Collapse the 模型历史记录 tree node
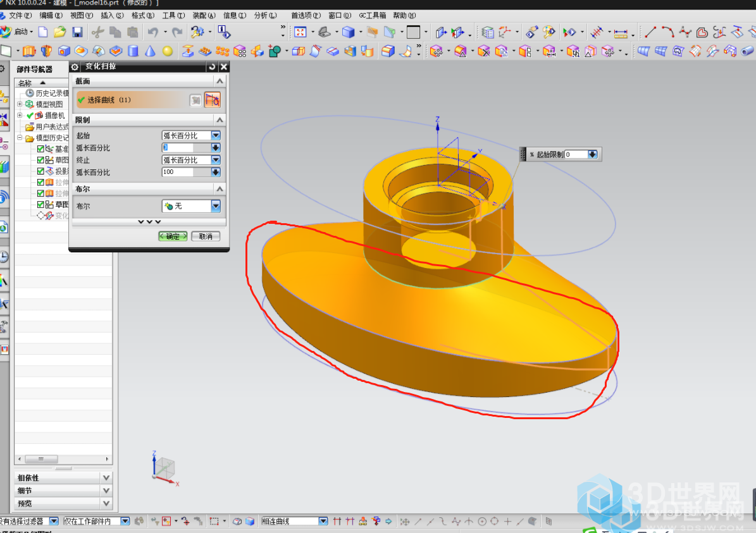Screen dimensions: 756x533 (20, 138)
